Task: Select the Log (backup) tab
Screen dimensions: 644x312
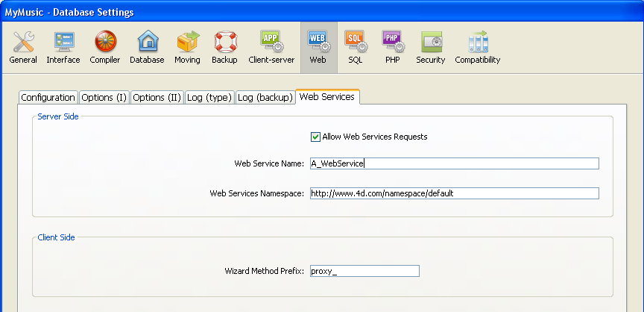Action: [x=265, y=98]
